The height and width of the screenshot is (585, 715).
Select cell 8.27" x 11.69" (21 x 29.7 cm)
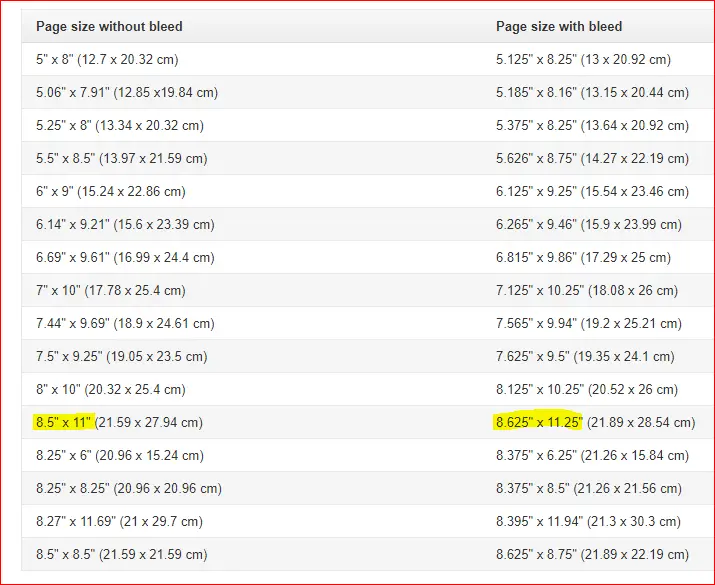pos(119,521)
